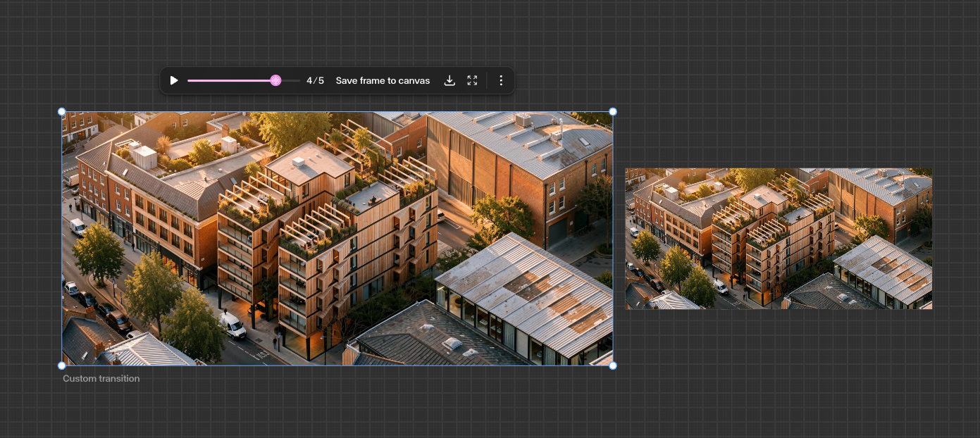Click the Custom transition label
The image size is (980, 438).
tap(101, 378)
